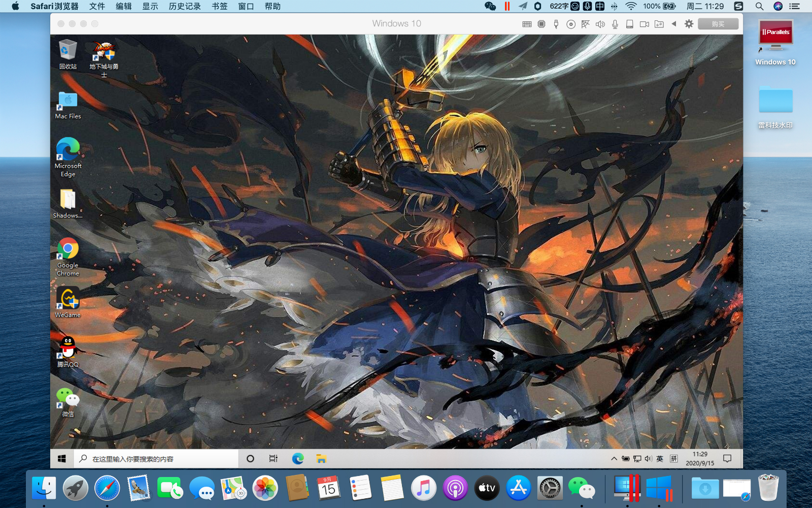812x508 pixels.
Task: Click the Windows taskbar search box
Action: pyautogui.click(x=156, y=459)
